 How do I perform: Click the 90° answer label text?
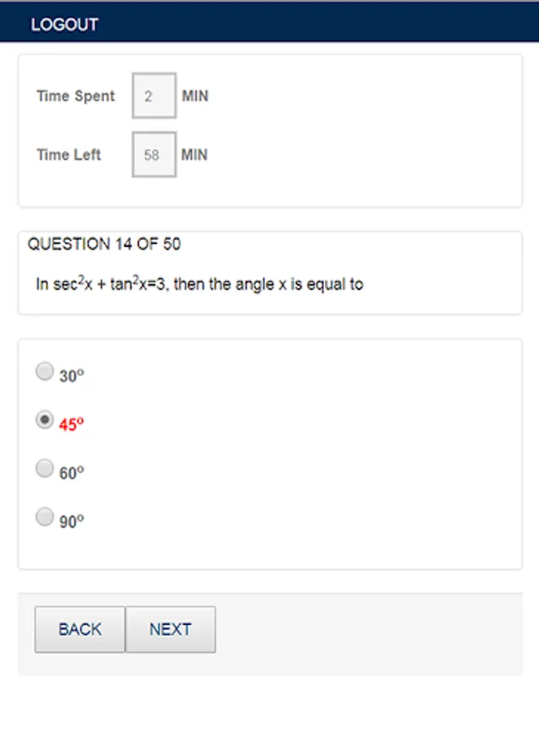71,522
